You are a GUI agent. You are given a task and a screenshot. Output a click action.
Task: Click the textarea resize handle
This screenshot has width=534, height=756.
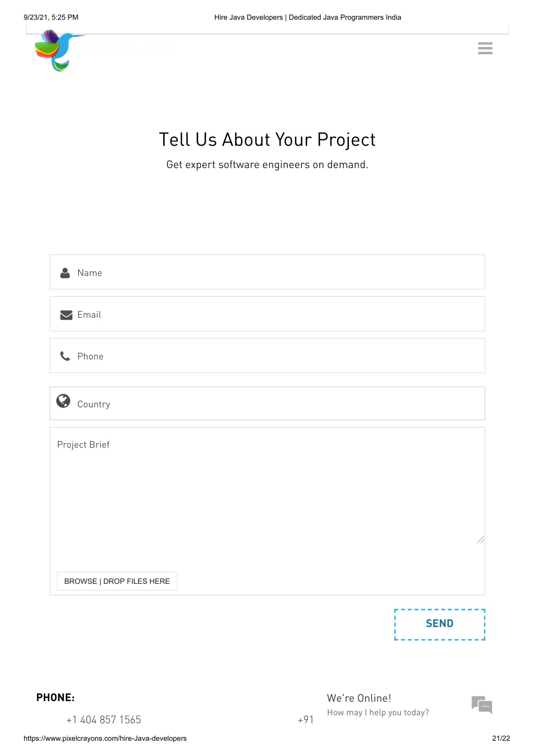tap(480, 539)
